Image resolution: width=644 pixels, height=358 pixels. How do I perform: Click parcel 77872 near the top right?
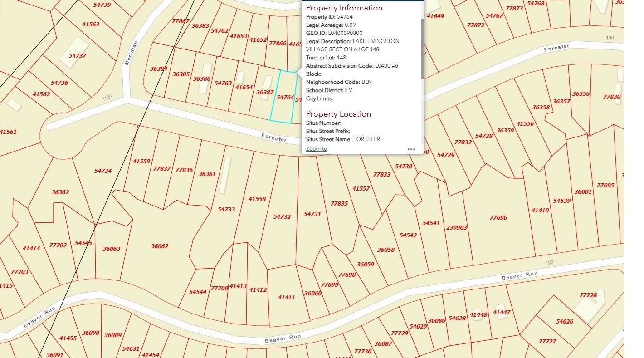tap(475, 25)
